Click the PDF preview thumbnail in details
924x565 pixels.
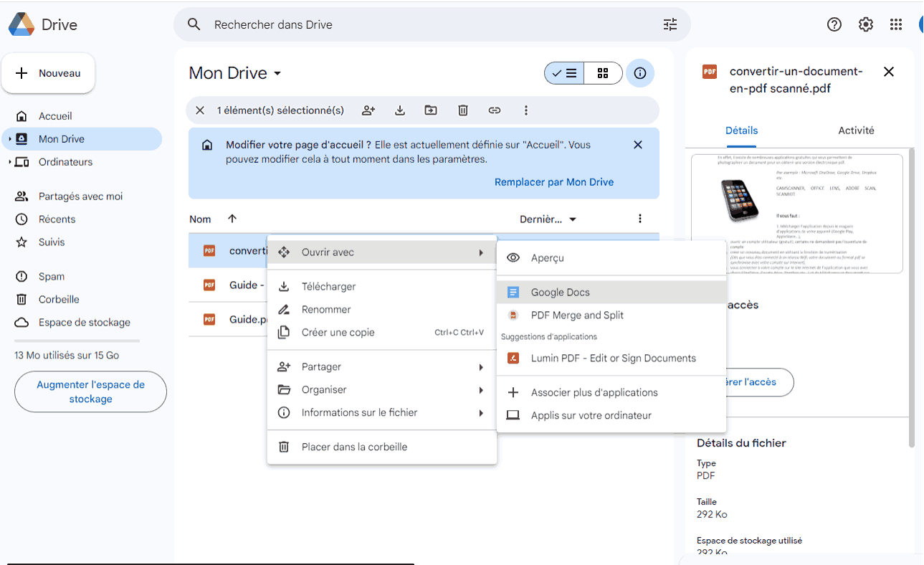click(796, 214)
